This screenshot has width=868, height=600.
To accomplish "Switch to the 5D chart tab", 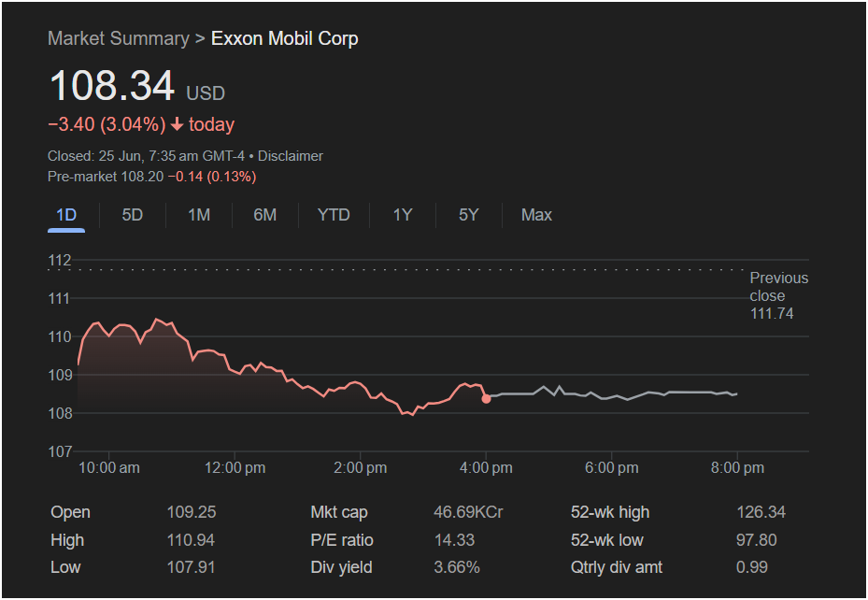I will tap(133, 215).
